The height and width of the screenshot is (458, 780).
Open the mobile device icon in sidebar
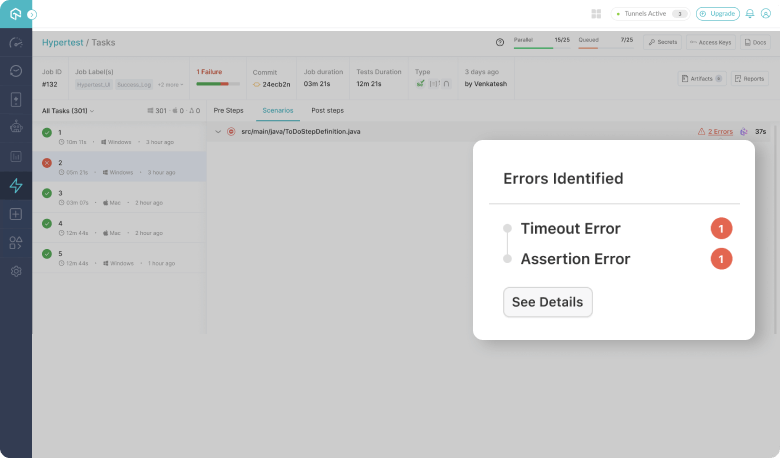click(x=16, y=99)
